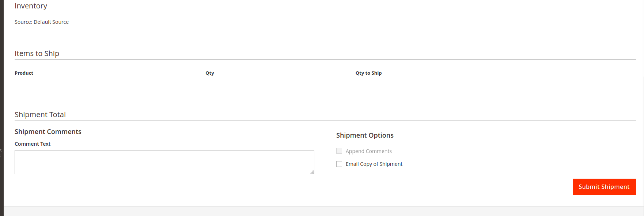This screenshot has height=216, width=644.
Task: Select the Inventory section heading
Action: pos(31,6)
